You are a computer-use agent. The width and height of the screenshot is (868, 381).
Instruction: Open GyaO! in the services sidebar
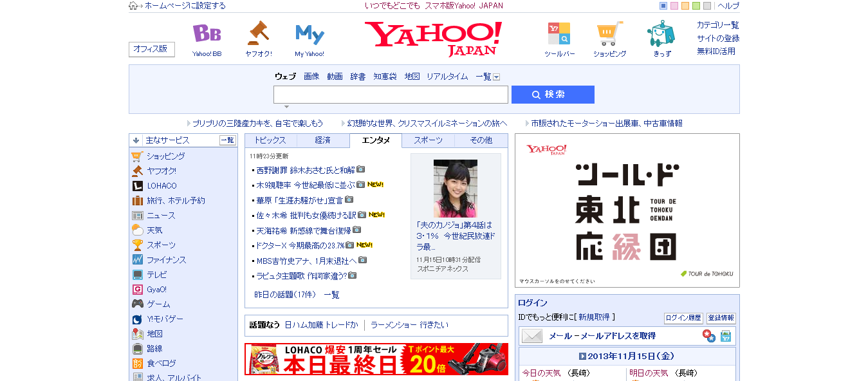coord(156,290)
